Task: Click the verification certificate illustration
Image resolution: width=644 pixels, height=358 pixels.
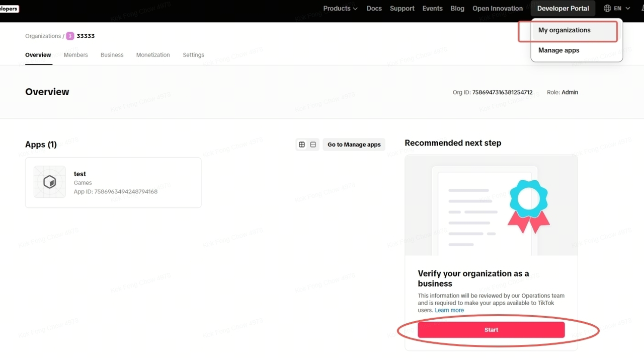Action: click(491, 205)
